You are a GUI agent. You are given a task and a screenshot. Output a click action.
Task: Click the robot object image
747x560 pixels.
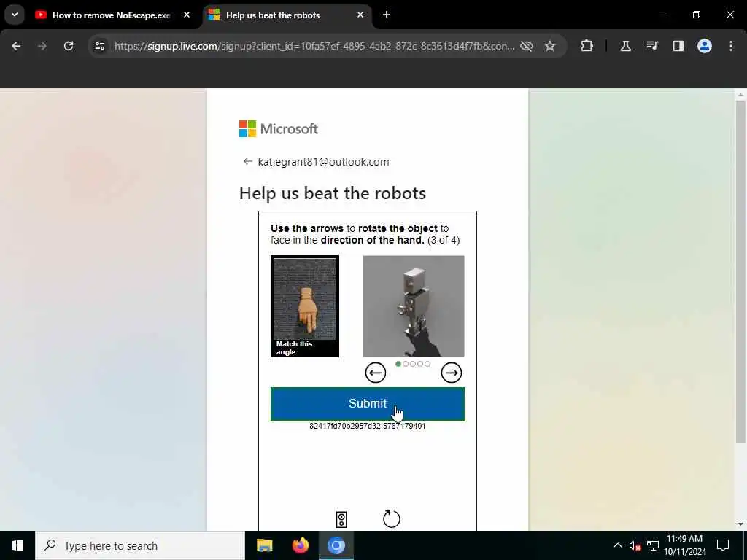click(x=414, y=306)
